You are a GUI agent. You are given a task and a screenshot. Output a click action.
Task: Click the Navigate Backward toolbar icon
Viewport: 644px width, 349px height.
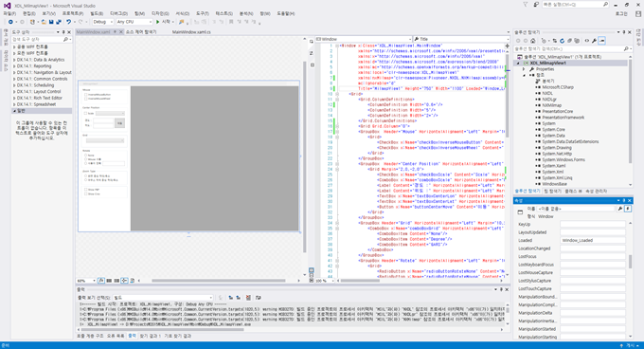pyautogui.click(x=10, y=22)
